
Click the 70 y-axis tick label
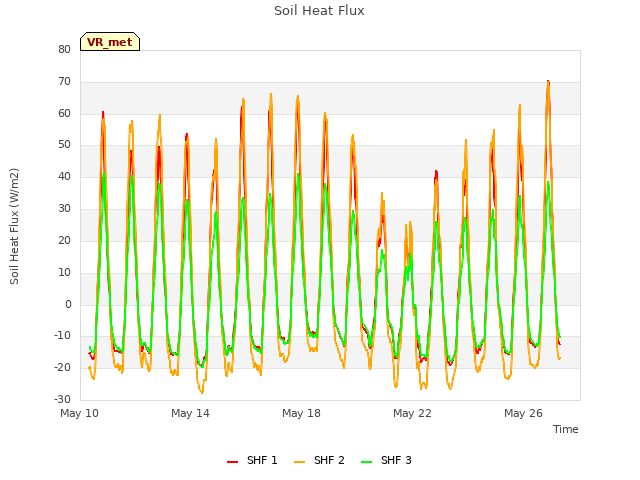(64, 81)
